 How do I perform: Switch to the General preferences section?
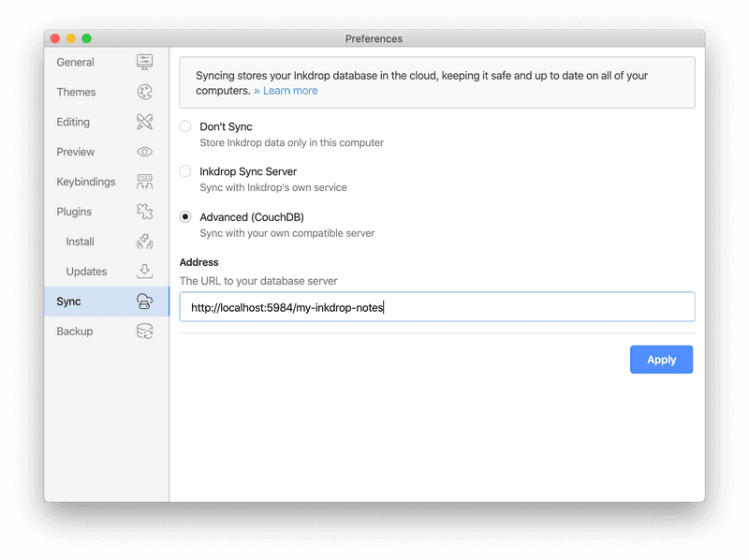point(76,62)
